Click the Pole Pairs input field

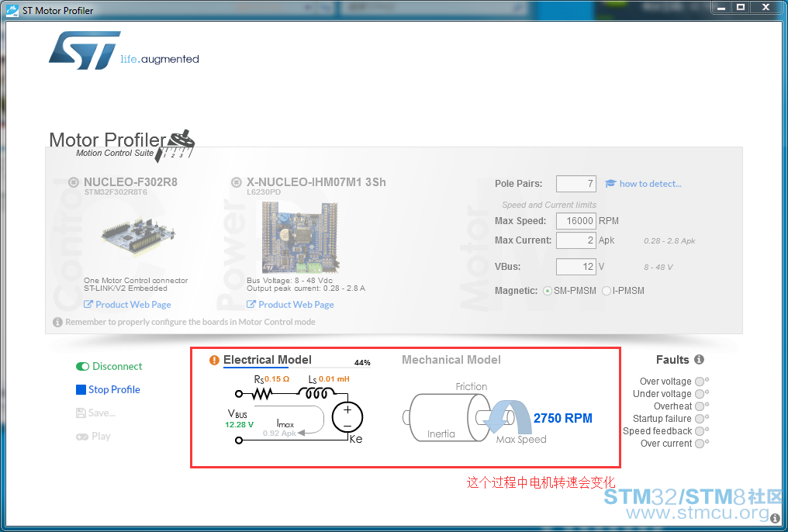click(x=576, y=184)
